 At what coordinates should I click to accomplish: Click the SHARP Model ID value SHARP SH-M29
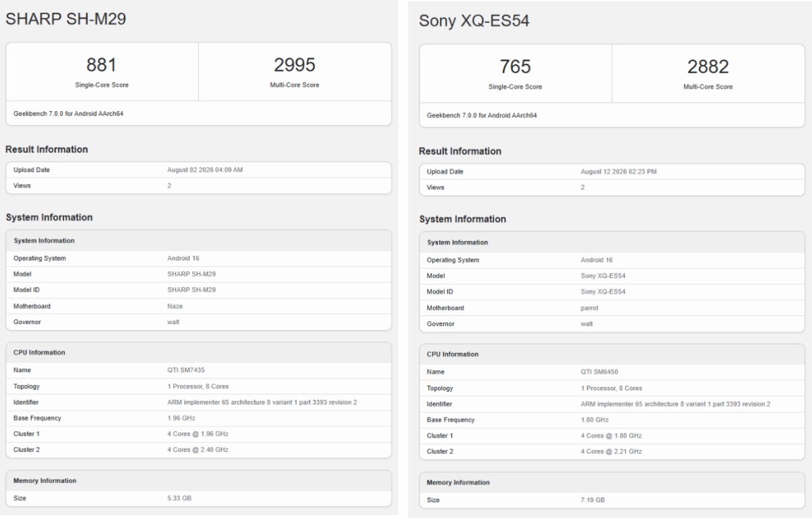pos(191,290)
